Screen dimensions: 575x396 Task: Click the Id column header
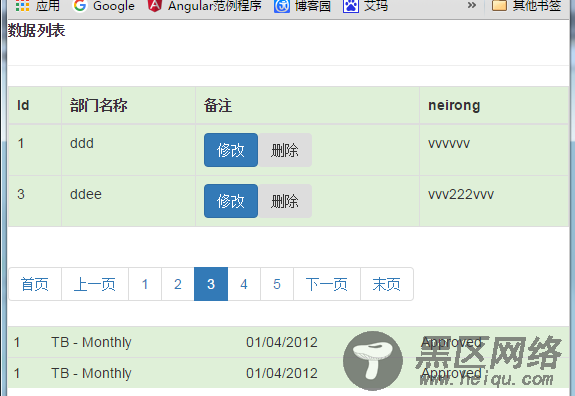[x=35, y=106]
